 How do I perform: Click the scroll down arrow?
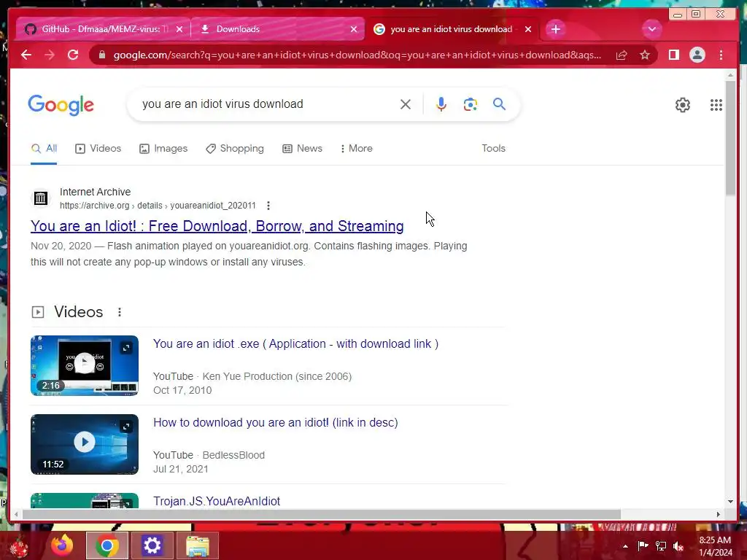730,502
